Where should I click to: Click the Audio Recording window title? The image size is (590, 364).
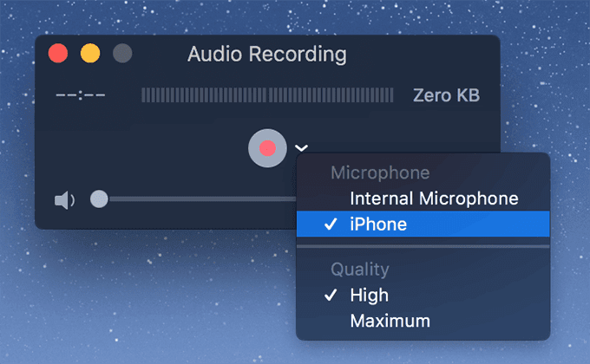[267, 54]
